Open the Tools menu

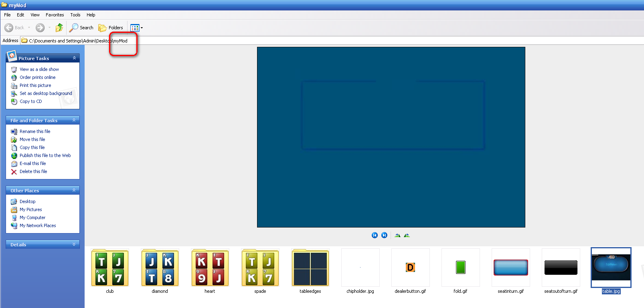[75, 15]
